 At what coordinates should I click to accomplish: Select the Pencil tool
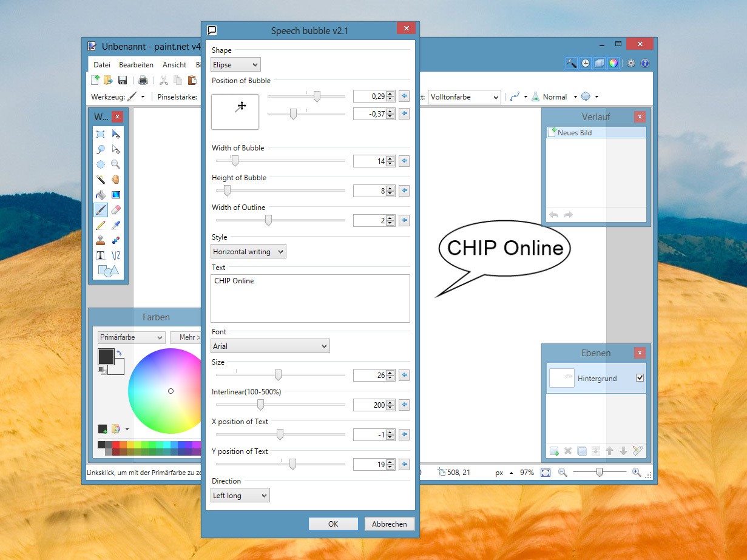tap(101, 225)
